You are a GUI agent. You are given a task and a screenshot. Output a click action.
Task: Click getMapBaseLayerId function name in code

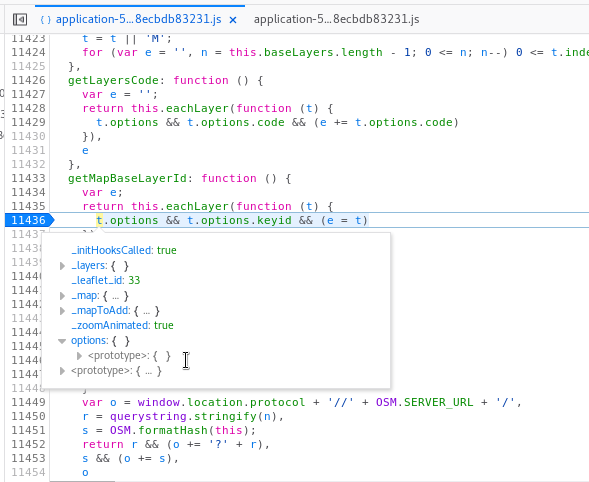click(127, 178)
